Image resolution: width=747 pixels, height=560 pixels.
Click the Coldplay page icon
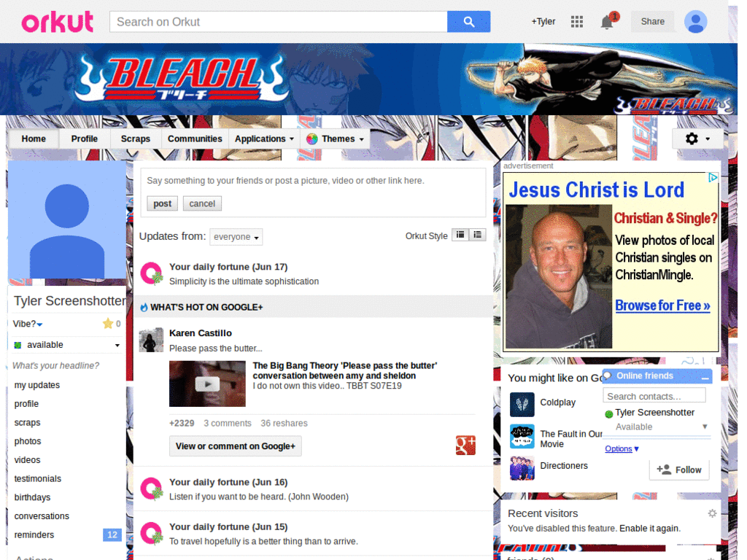[x=522, y=404]
